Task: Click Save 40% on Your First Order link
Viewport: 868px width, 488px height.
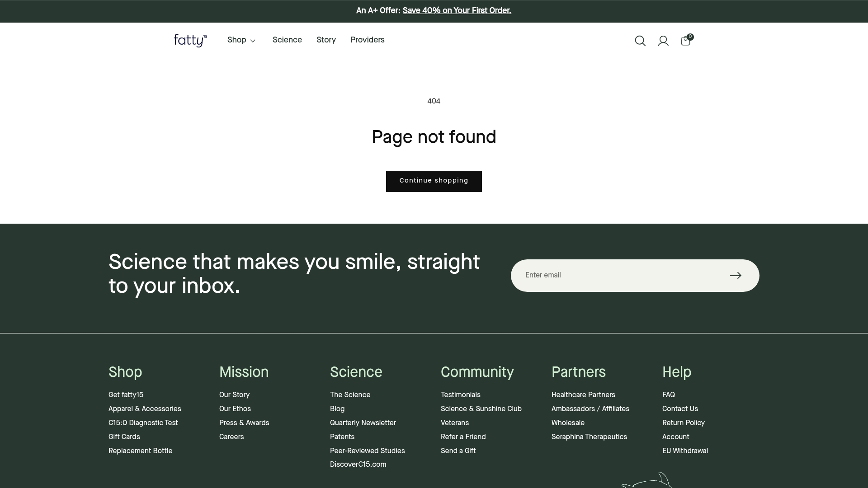Action: click(457, 11)
